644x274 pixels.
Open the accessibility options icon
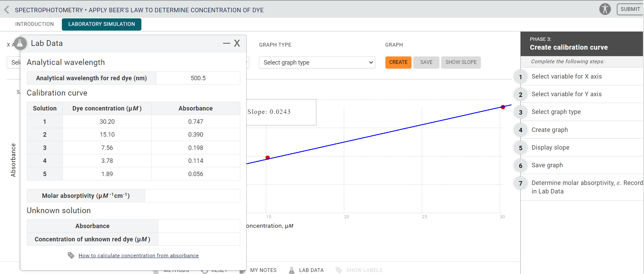click(x=605, y=9)
